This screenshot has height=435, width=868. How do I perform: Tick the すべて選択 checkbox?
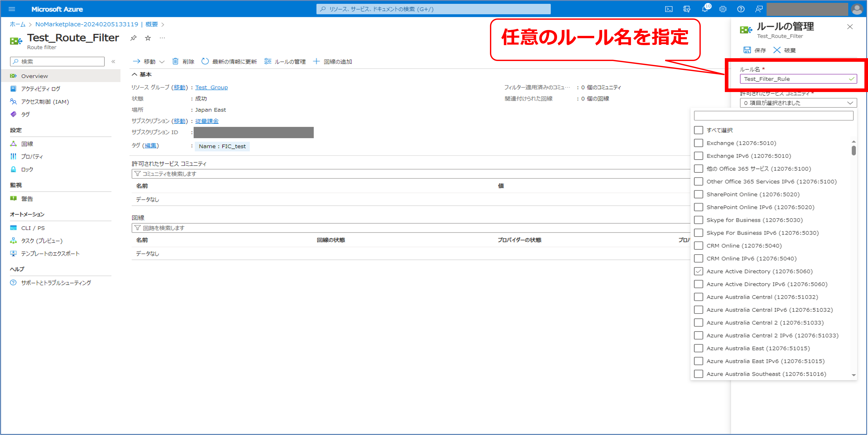pyautogui.click(x=698, y=130)
